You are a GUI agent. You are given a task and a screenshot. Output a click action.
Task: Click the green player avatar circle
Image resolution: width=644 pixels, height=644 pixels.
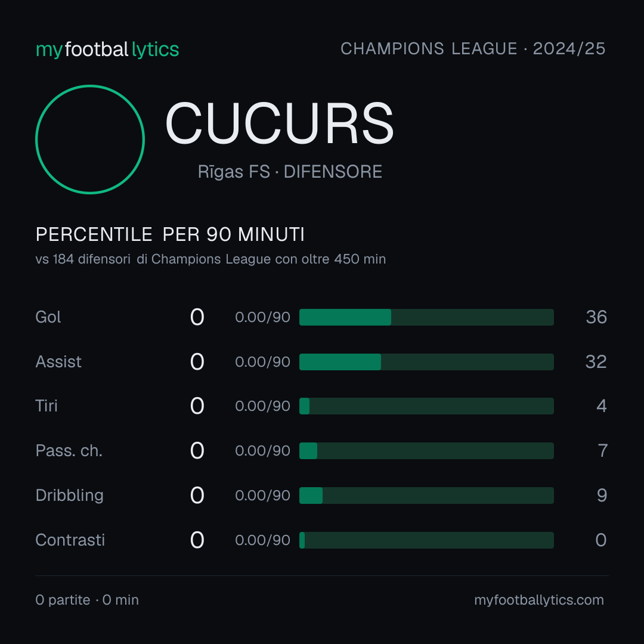90,139
